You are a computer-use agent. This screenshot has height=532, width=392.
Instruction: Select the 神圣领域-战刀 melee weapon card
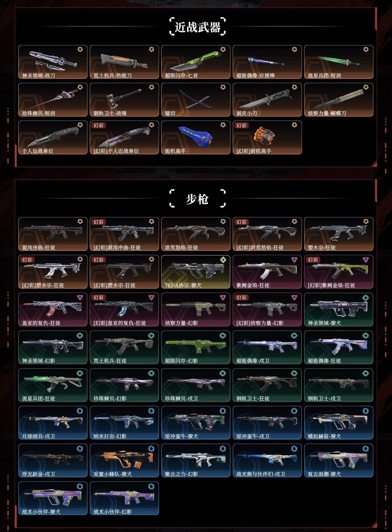[53, 62]
